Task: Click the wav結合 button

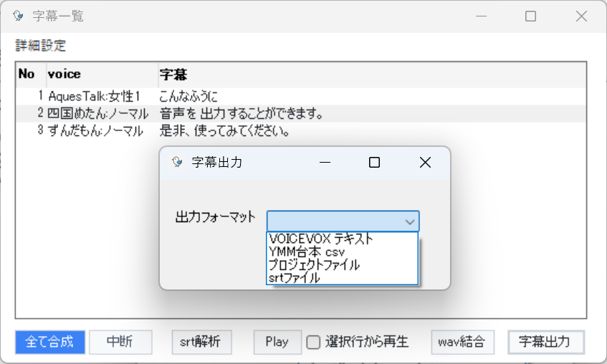Action: [x=463, y=342]
